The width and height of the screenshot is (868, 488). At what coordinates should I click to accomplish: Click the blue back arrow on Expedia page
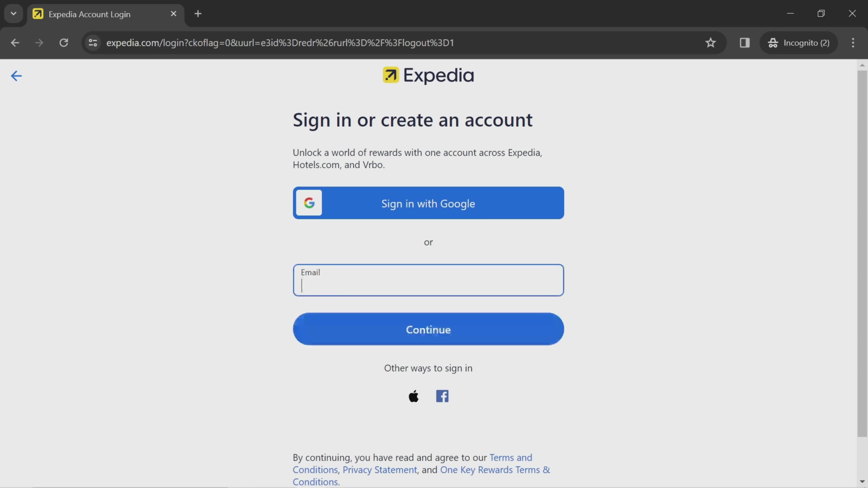(x=16, y=76)
